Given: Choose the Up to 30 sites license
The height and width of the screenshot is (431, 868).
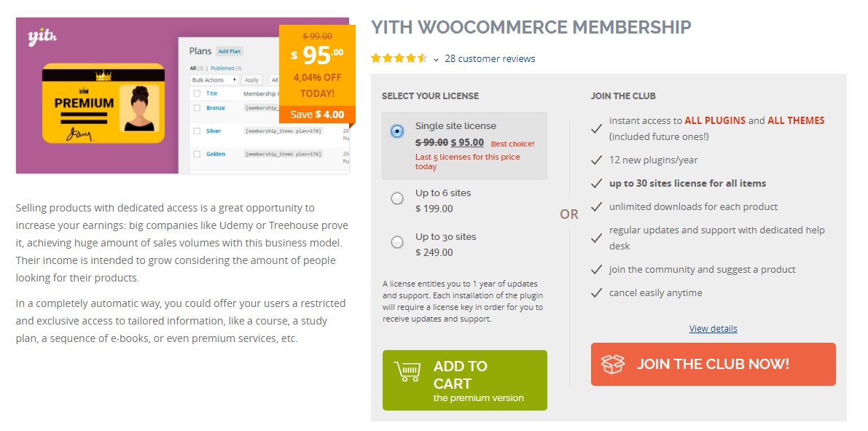Looking at the screenshot, I should [397, 242].
